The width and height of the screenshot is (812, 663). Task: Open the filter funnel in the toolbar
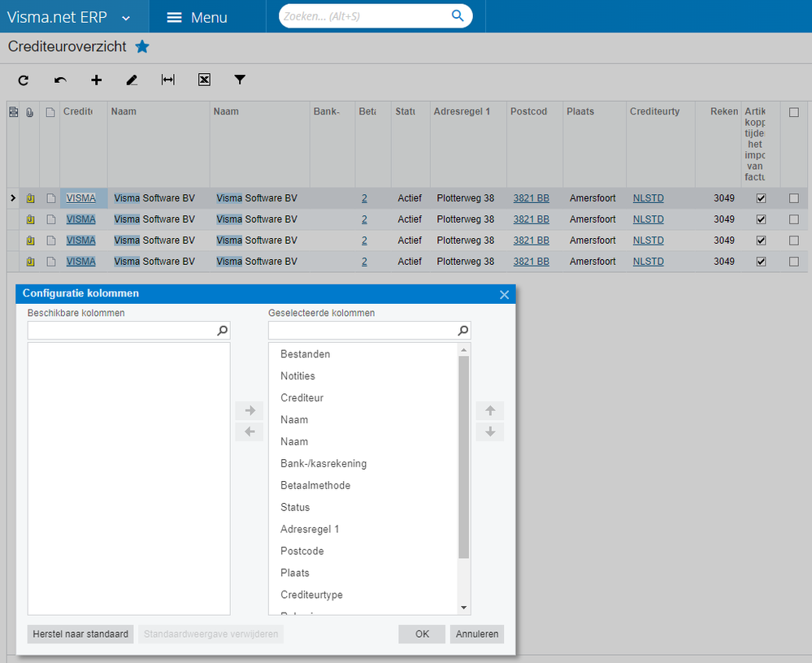pos(239,80)
